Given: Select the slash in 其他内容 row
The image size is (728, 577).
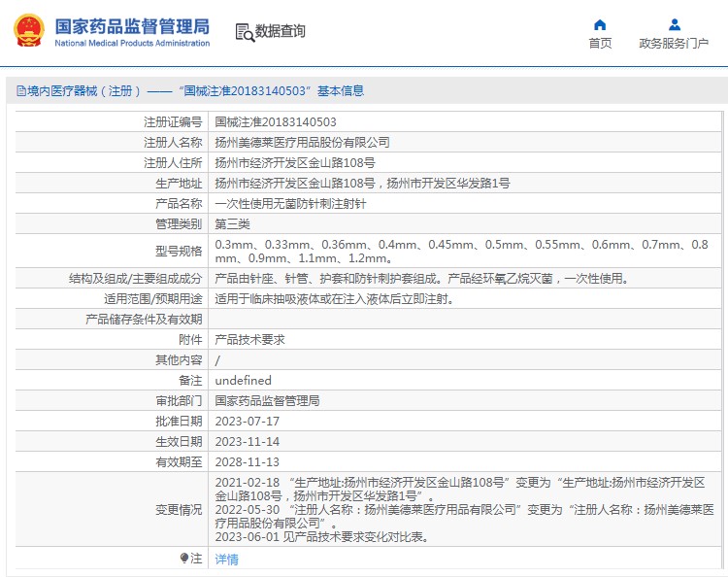Looking at the screenshot, I should [217, 360].
